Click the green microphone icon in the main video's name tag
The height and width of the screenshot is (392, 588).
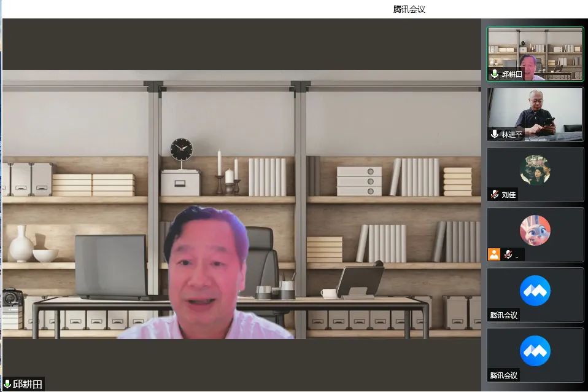[x=8, y=384]
